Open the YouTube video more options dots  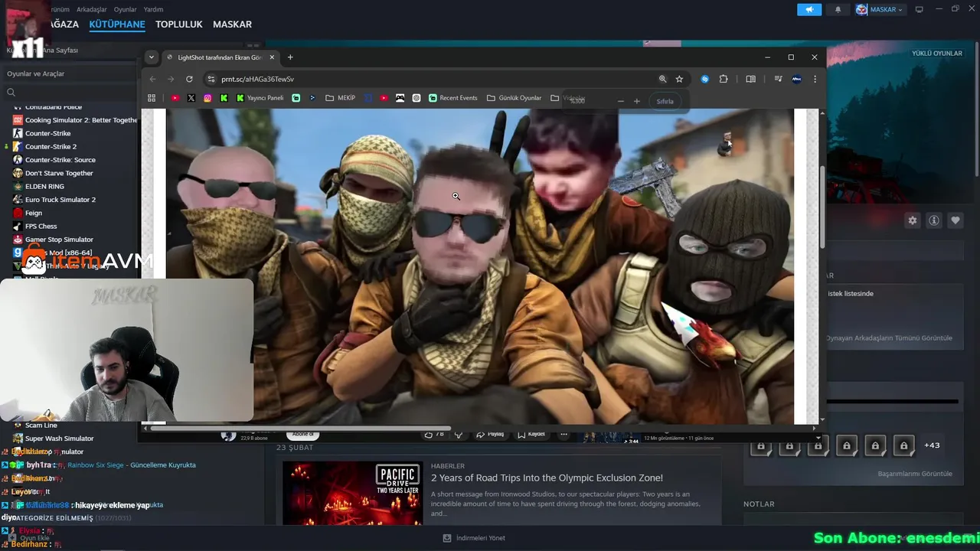point(563,434)
